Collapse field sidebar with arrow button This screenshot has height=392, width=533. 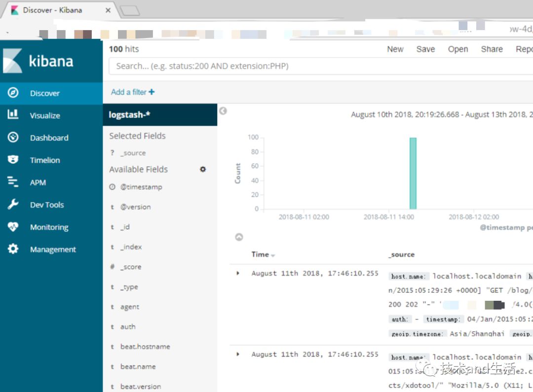tap(223, 111)
